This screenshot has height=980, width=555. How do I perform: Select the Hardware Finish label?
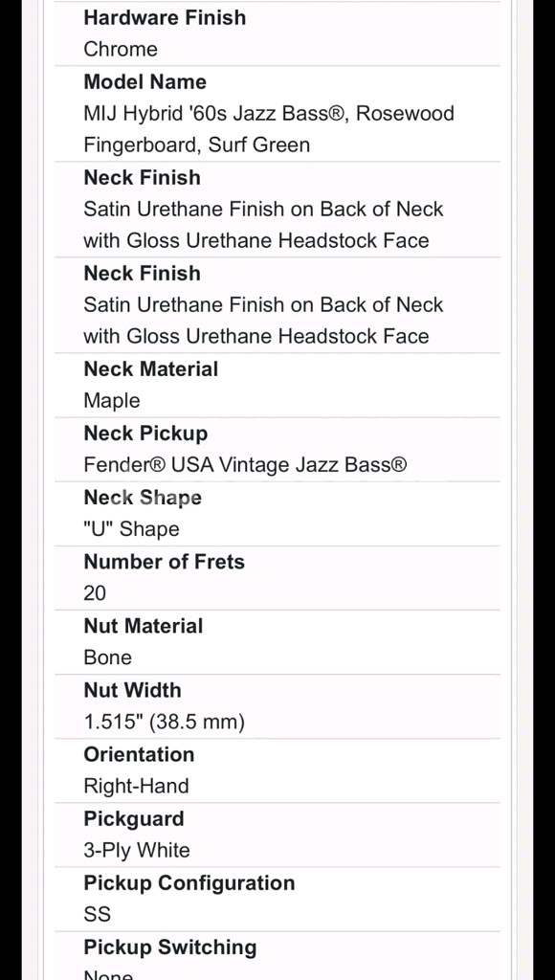click(x=165, y=17)
